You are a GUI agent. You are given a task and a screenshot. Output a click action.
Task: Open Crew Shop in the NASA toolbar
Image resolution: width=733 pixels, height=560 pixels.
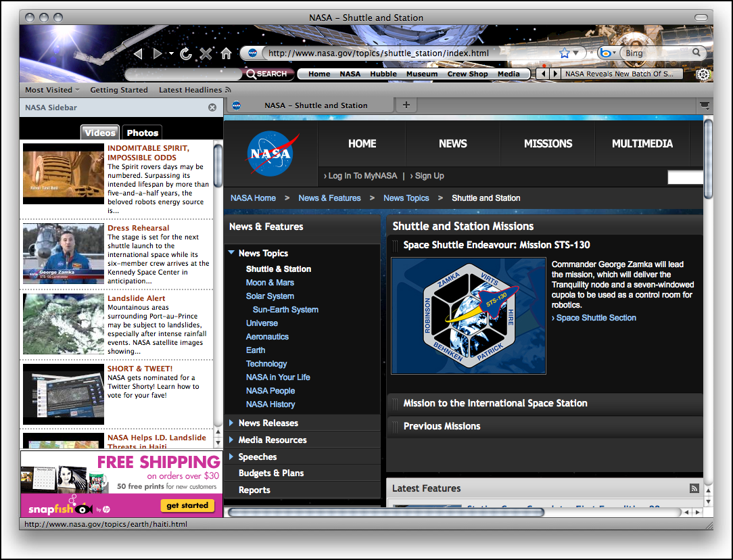coord(467,74)
